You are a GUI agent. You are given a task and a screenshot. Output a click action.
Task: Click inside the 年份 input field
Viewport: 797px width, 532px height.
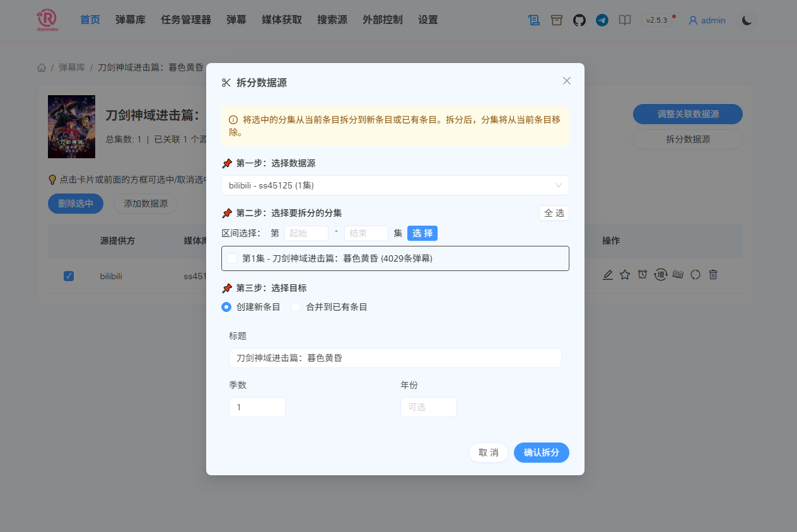point(428,407)
